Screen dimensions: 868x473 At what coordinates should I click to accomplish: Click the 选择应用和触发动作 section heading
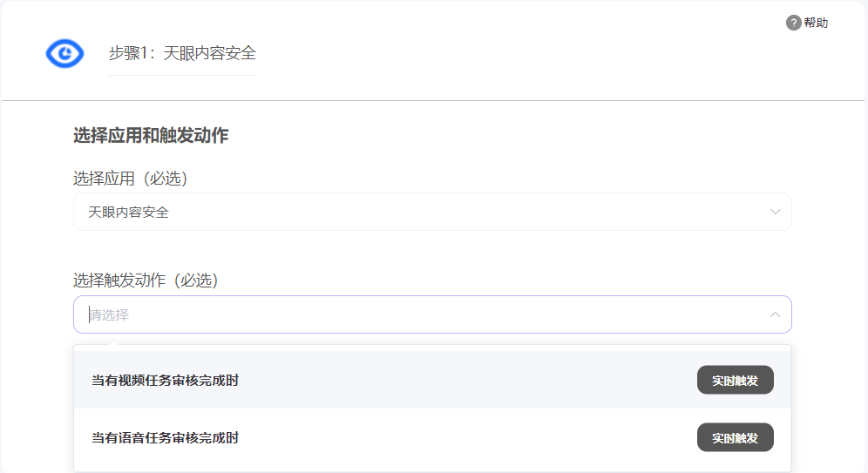tap(151, 135)
